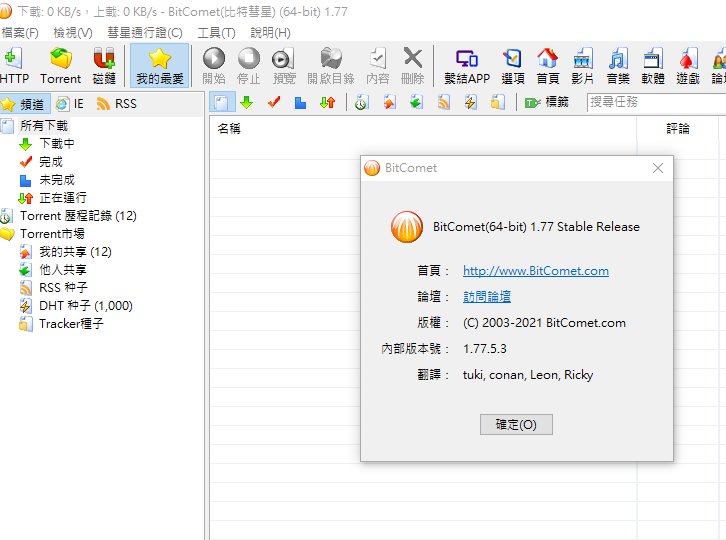Filter unfinished tasks with blue icon
Screen dimensions: 726x540
click(x=300, y=102)
